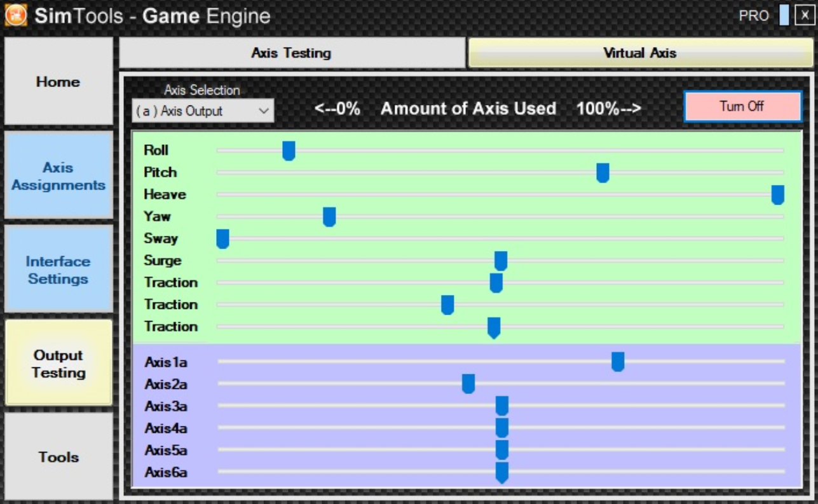Click the "Yaw" label text

point(157,216)
